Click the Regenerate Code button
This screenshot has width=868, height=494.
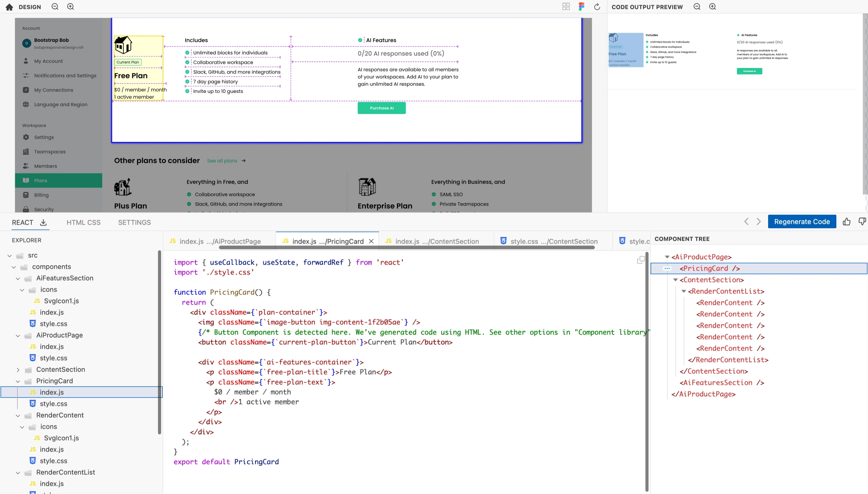pyautogui.click(x=802, y=221)
